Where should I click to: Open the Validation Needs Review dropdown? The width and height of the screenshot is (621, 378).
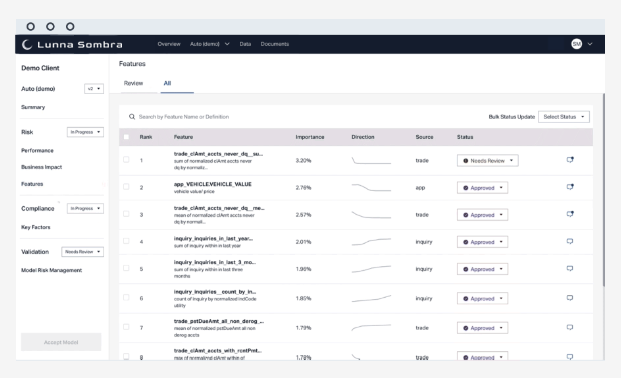point(82,252)
